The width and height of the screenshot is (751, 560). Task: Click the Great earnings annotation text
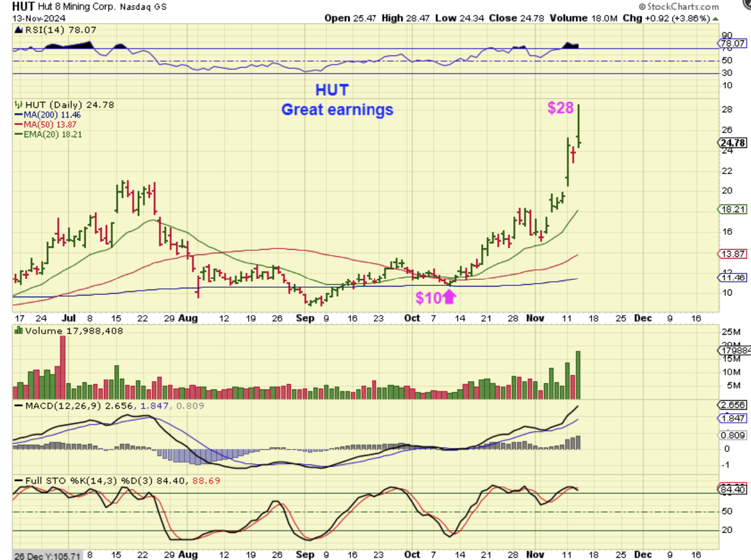337,109
